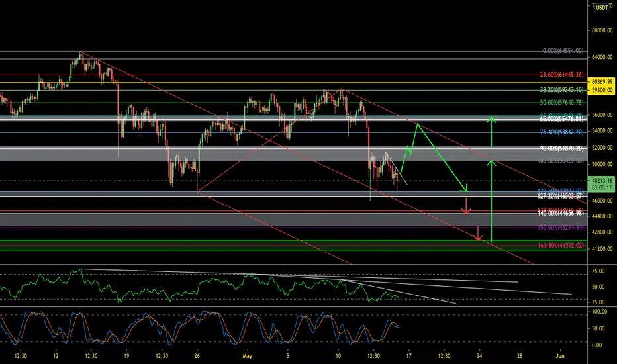The width and height of the screenshot is (617, 364).
Task: Click the 19 date on time axis
Action: (126, 356)
